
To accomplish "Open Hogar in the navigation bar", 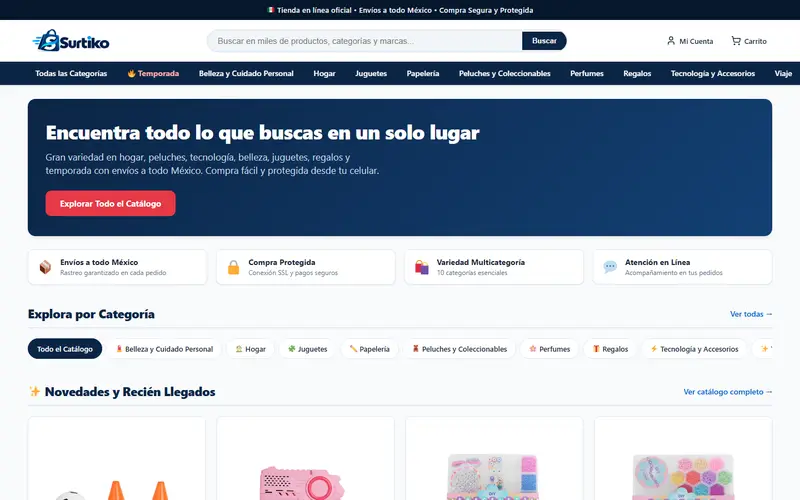I will pyautogui.click(x=324, y=73).
